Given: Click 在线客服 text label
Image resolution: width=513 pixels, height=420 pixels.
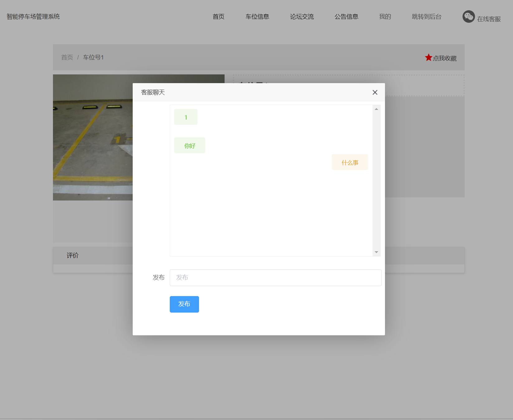Looking at the screenshot, I should coord(489,19).
